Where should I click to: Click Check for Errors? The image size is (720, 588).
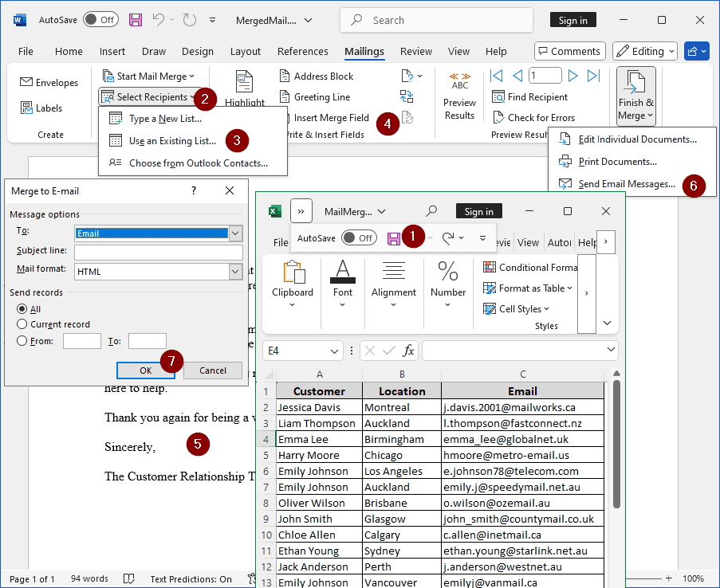point(533,117)
